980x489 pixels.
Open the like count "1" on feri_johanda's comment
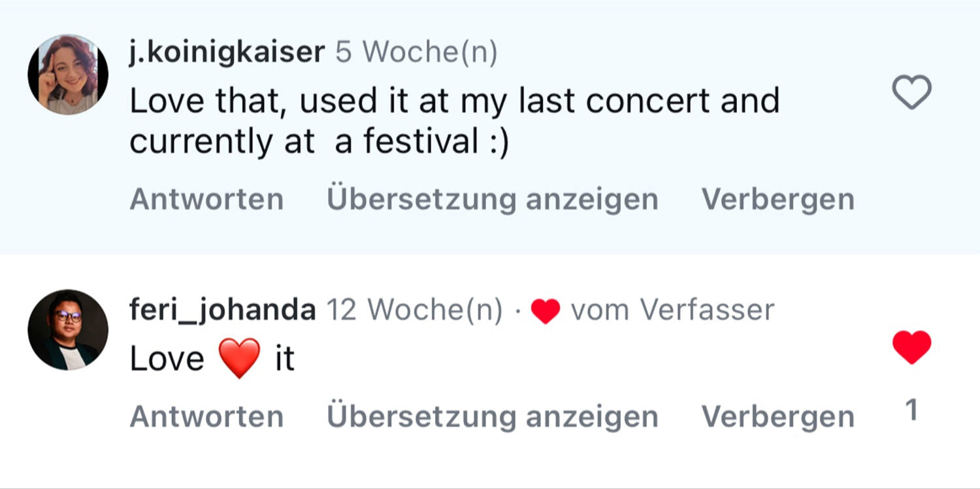point(912,411)
